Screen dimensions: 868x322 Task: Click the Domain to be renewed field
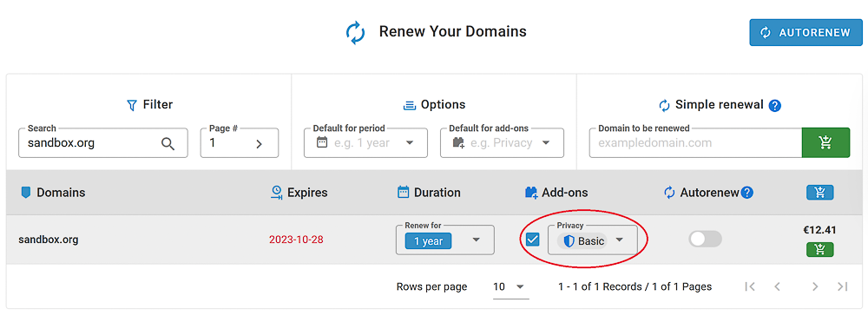(695, 142)
